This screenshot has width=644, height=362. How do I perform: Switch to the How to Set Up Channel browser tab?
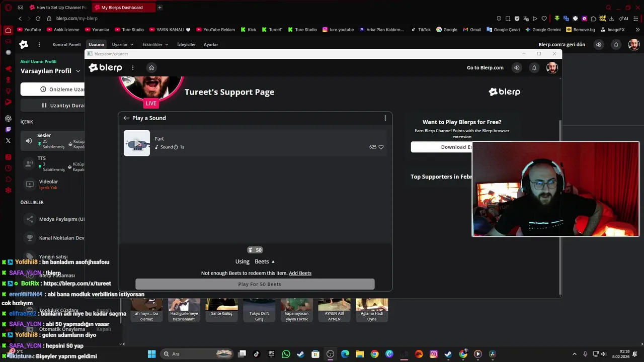coord(58,8)
